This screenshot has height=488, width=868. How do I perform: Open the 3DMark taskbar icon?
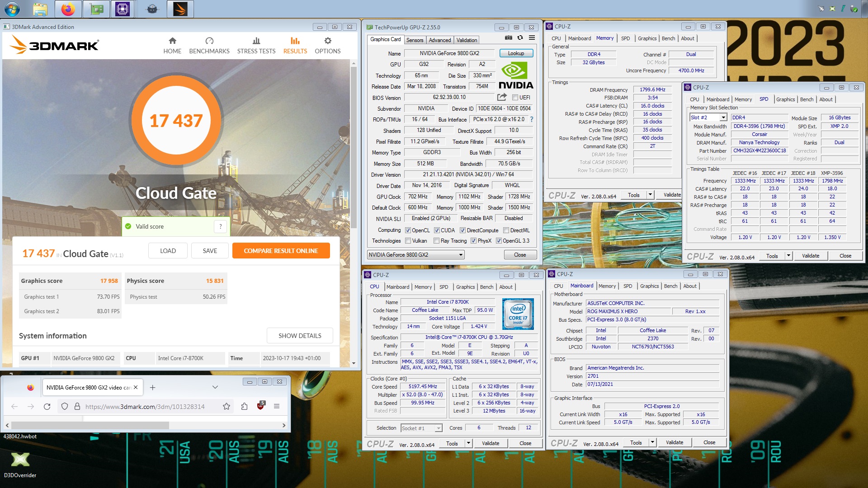click(x=180, y=9)
